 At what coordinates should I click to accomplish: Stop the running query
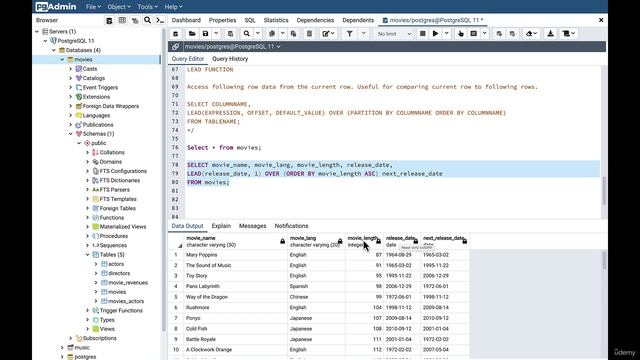point(422,34)
